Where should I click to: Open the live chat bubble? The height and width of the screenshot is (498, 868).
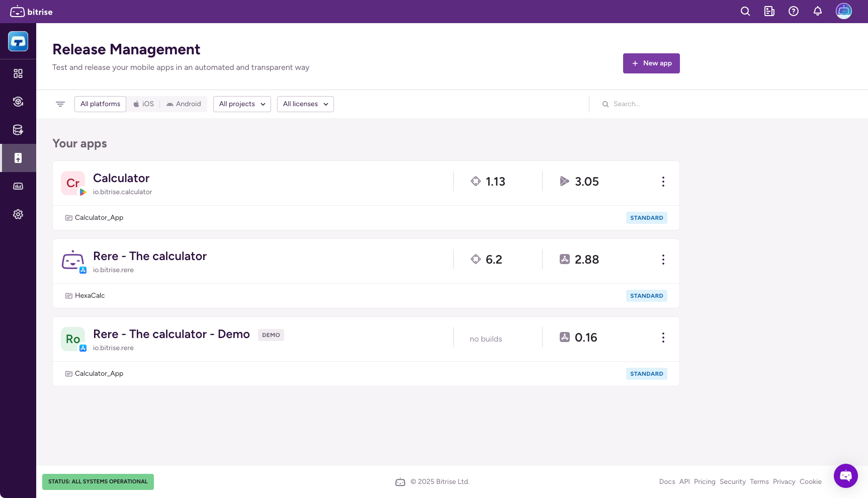click(x=846, y=475)
